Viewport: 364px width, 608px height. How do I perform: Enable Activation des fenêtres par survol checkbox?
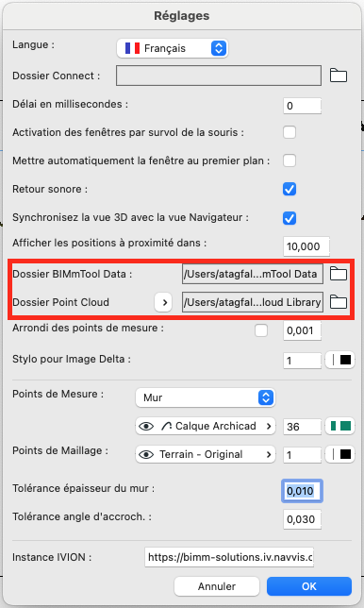click(290, 132)
